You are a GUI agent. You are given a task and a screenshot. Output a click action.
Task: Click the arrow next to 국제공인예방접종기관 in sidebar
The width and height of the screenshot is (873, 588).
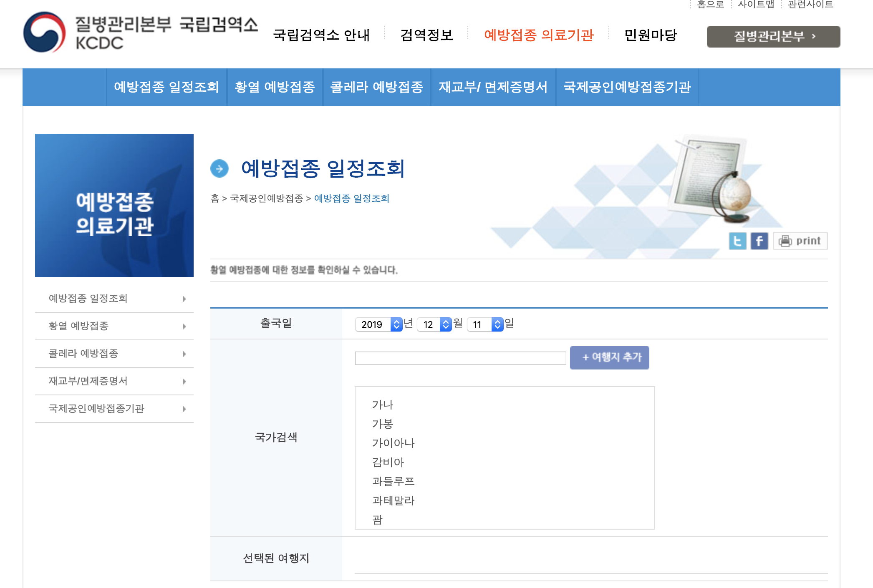coord(184,409)
